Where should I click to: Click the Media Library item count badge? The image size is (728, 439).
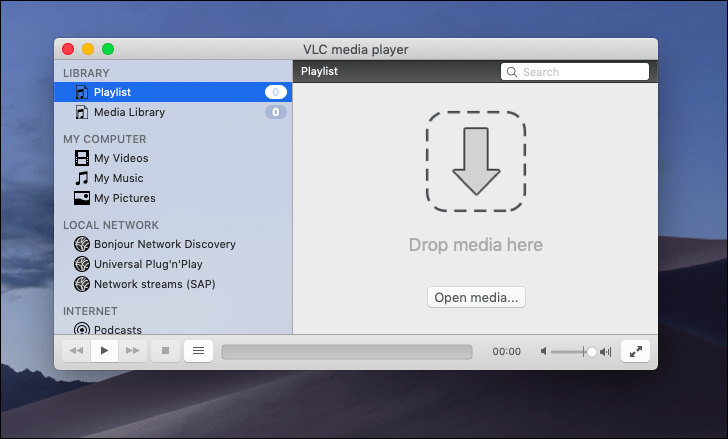tap(276, 112)
